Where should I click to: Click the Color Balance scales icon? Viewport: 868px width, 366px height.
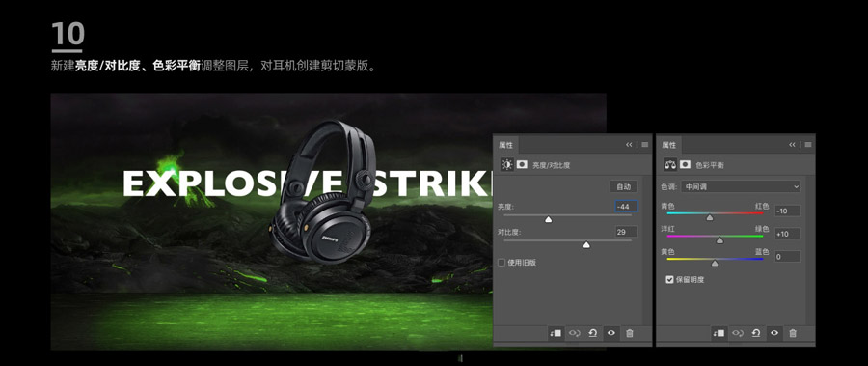click(670, 165)
